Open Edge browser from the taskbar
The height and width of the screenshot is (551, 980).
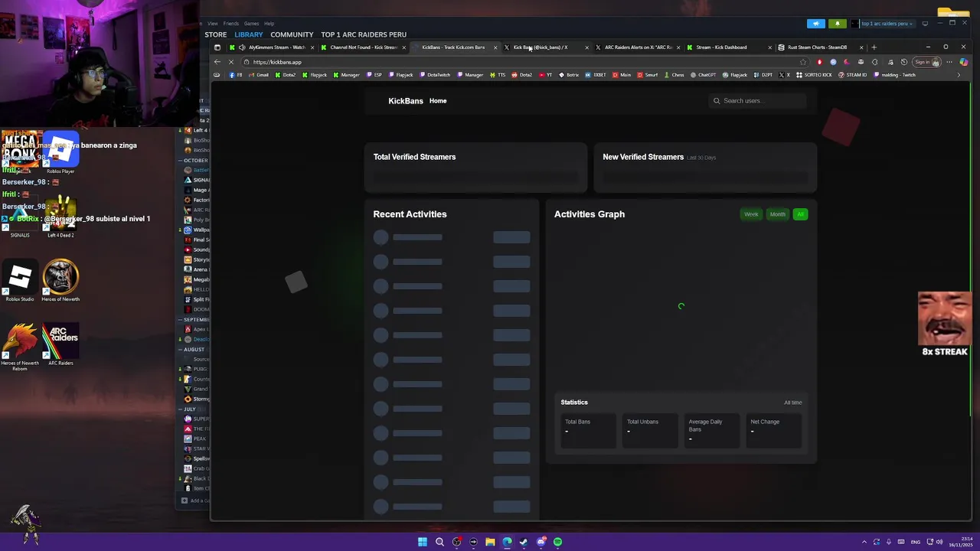click(x=507, y=542)
